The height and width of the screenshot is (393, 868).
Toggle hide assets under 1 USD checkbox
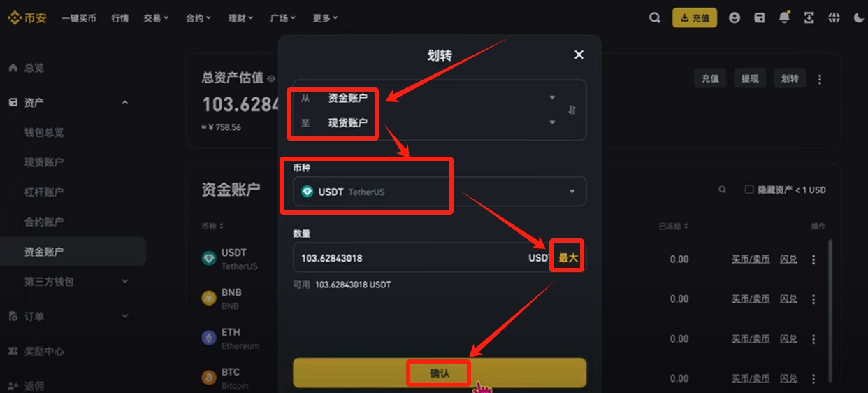(x=749, y=190)
